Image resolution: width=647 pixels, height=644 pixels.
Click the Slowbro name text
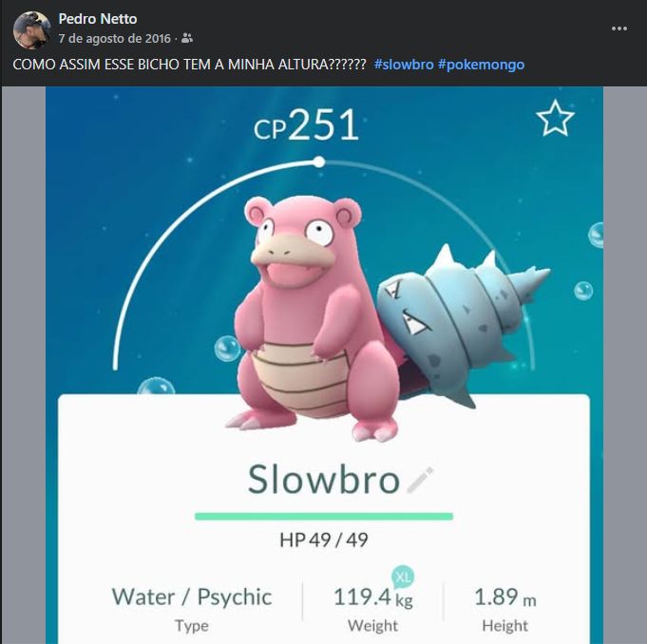point(323,479)
